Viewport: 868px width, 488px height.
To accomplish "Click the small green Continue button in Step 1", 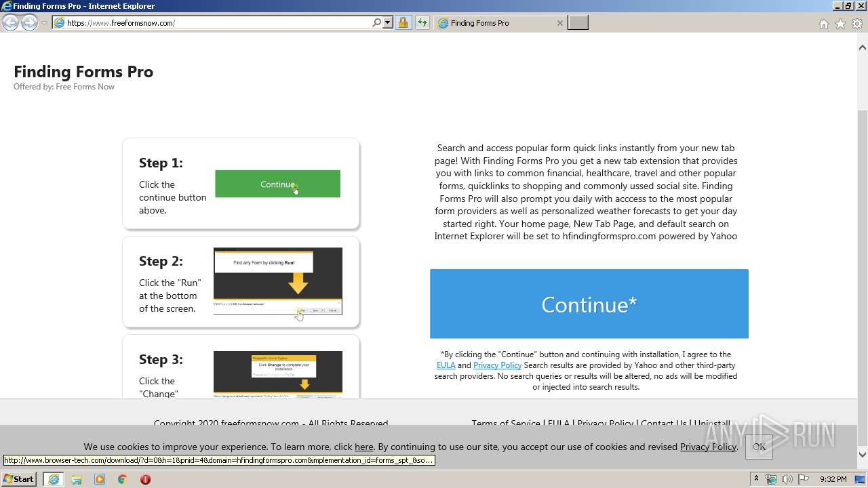I will 277,184.
